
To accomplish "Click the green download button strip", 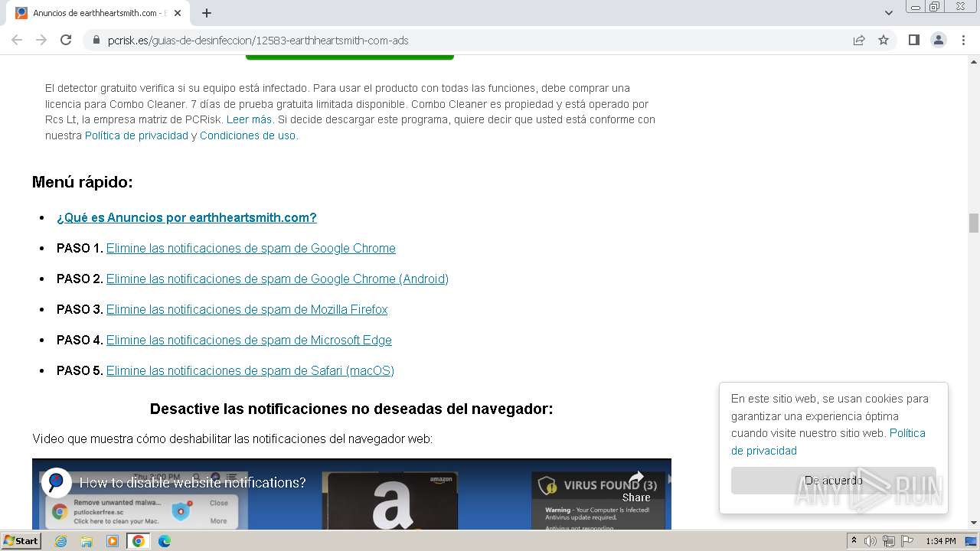I will (x=350, y=57).
